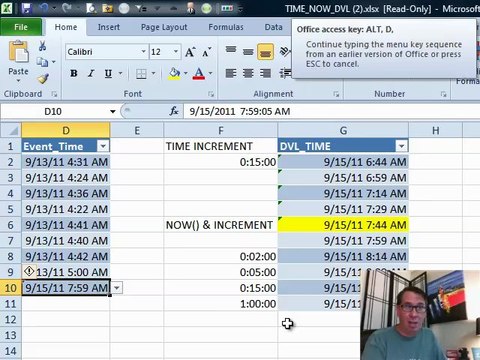480x360 pixels.
Task: Toggle Italic formatting
Action: pos(91,73)
